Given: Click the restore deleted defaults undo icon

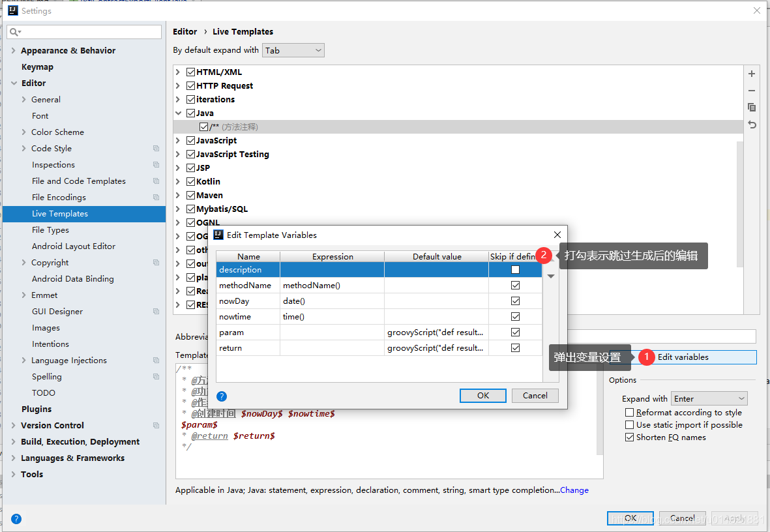Looking at the screenshot, I should click(x=751, y=125).
